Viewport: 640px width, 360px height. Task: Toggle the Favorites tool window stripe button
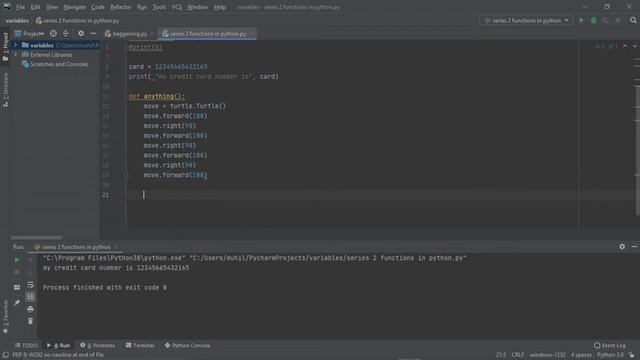click(5, 317)
